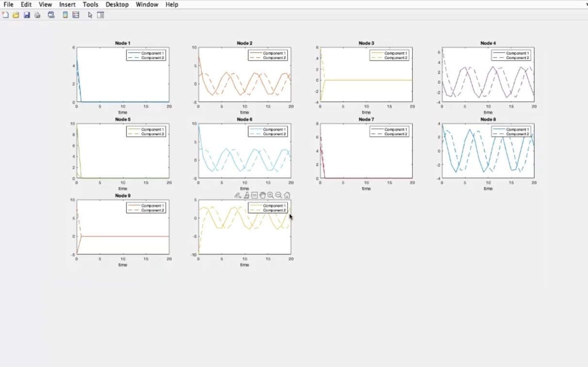Activate the Zoom In magnifier on the axes toolbar
This screenshot has width=588, height=367.
point(271,195)
